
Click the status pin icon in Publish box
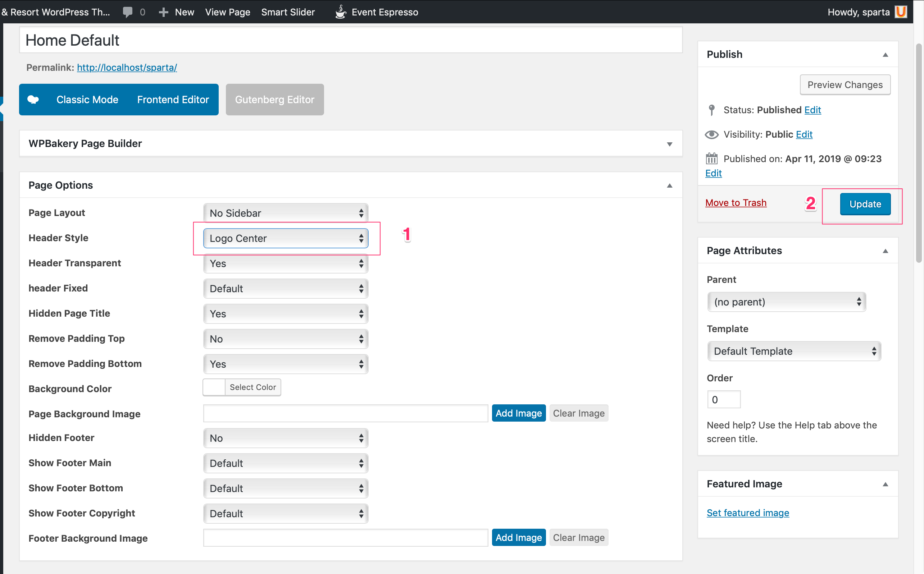(712, 110)
